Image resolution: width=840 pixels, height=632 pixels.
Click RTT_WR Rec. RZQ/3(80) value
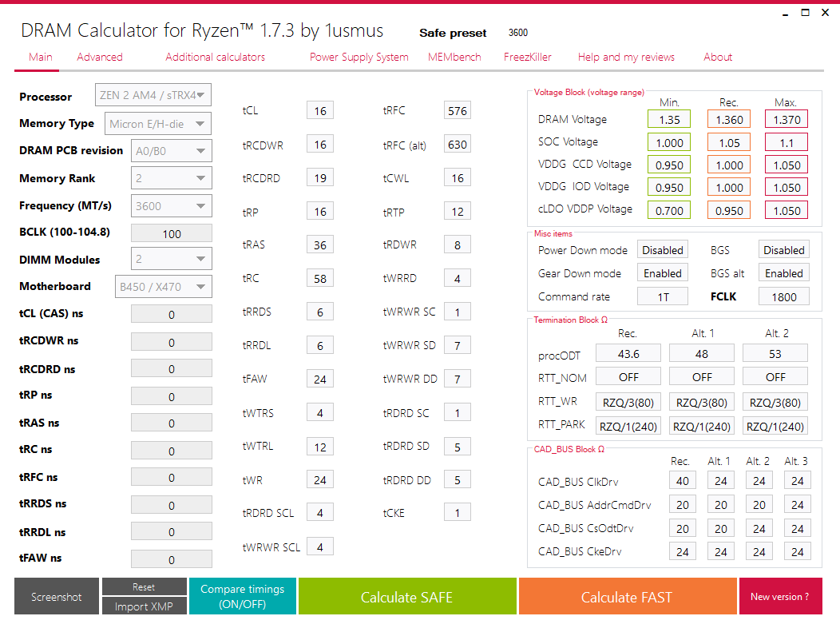coord(628,402)
